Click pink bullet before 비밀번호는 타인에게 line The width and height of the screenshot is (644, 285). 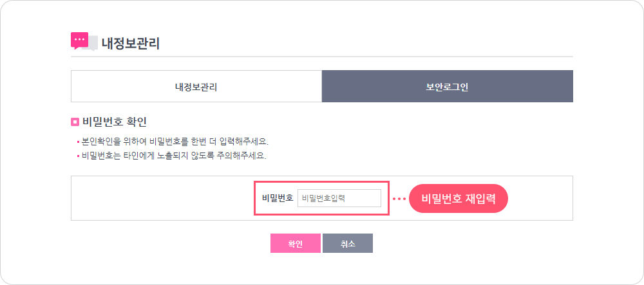tap(78, 156)
